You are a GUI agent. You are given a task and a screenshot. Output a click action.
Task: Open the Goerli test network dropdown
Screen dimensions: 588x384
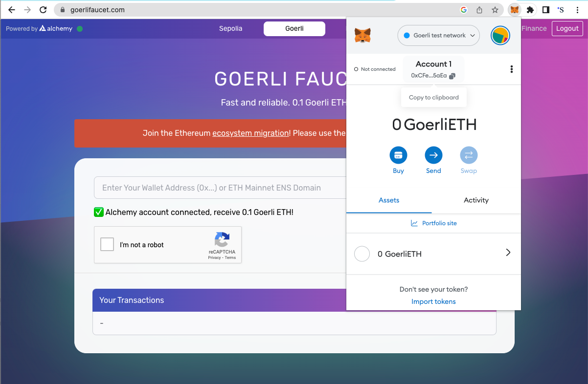click(439, 36)
